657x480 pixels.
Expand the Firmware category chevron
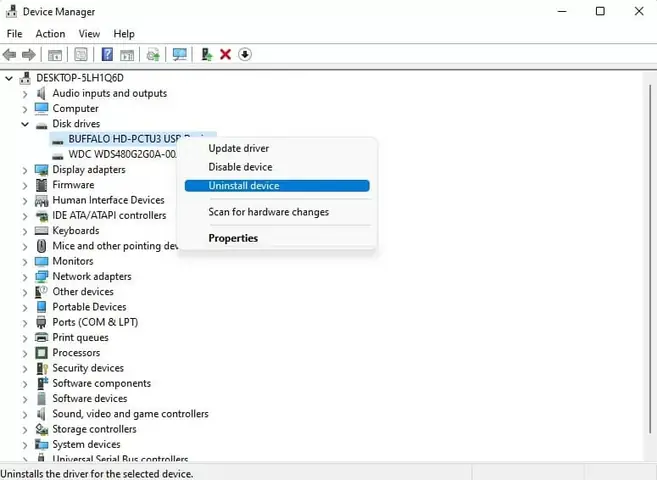(x=25, y=185)
